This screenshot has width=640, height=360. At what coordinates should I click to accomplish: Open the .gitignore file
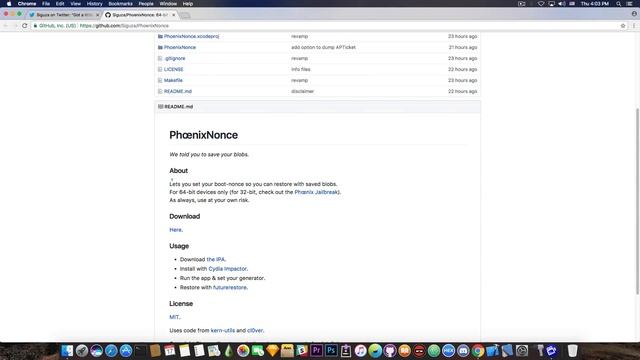(x=175, y=58)
